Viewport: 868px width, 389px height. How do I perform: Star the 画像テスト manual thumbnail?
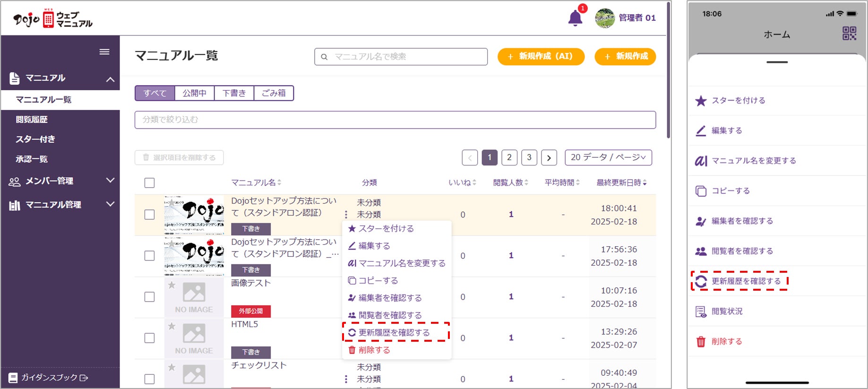tap(172, 285)
